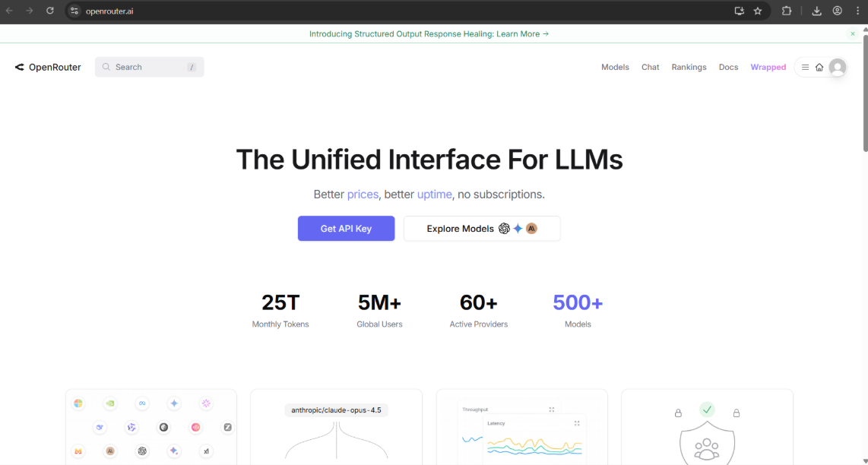Click the OpenAI provider icon in grid
The width and height of the screenshot is (868, 465).
142,451
